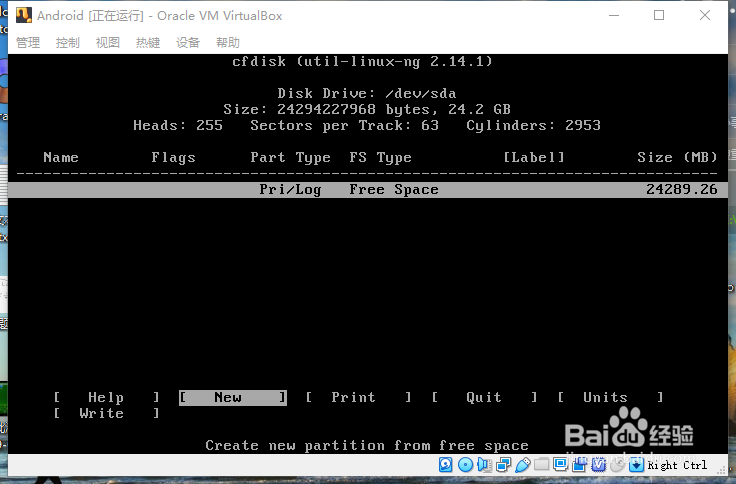Screen dimensions: 736x484
Task: Click the shared folders status icon
Action: click(x=542, y=464)
